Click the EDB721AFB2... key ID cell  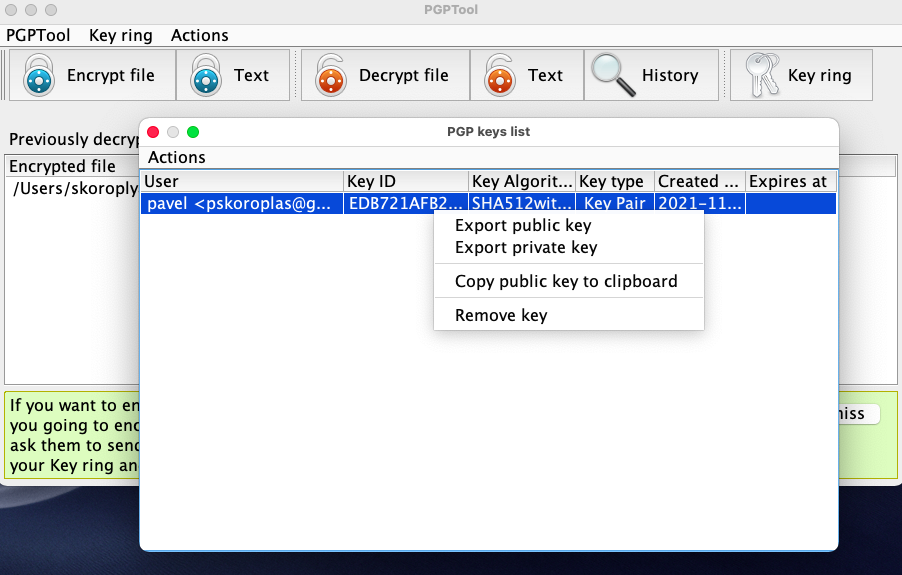tap(406, 204)
